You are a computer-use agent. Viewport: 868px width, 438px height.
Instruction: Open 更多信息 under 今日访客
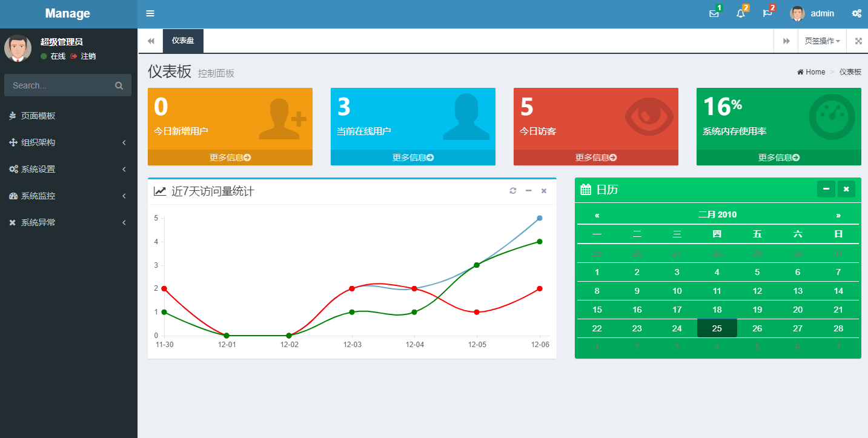[596, 158]
